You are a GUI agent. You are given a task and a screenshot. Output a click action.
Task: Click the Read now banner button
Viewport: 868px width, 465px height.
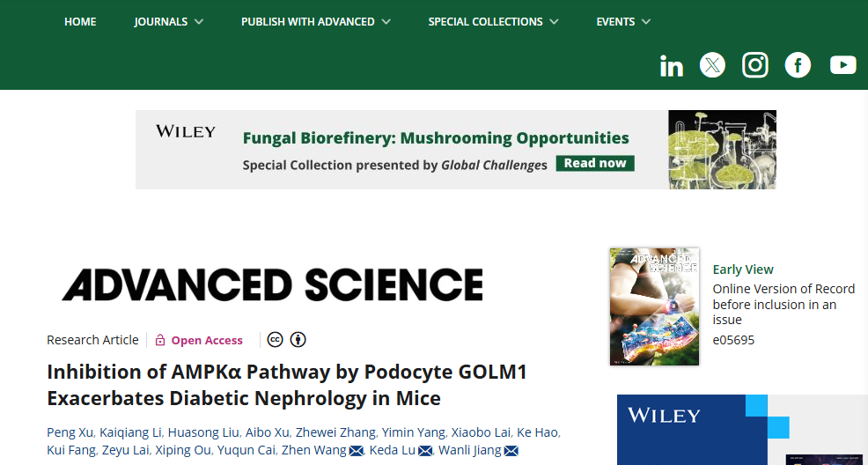click(x=595, y=163)
